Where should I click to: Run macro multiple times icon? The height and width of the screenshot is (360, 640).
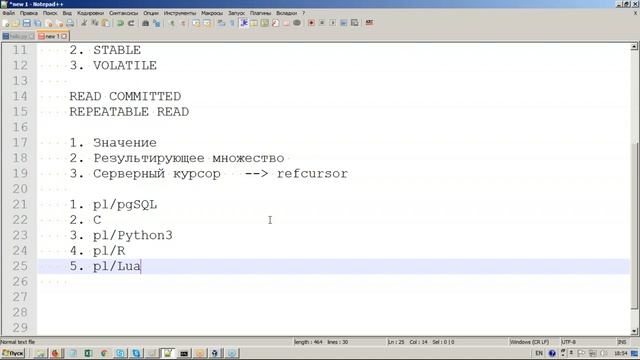tap(344, 23)
